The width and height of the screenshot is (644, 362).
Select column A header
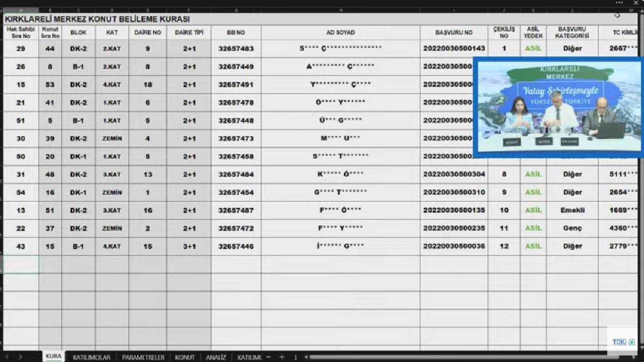(x=21, y=10)
